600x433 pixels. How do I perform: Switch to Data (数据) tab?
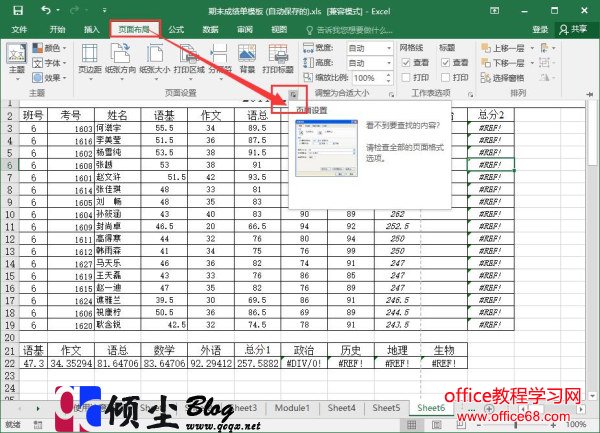pos(210,29)
